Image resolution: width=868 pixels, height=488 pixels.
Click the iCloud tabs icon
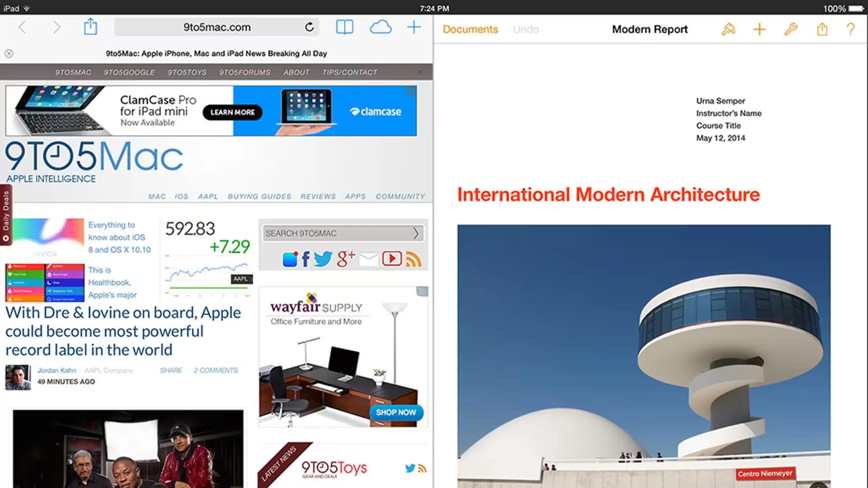(x=380, y=27)
